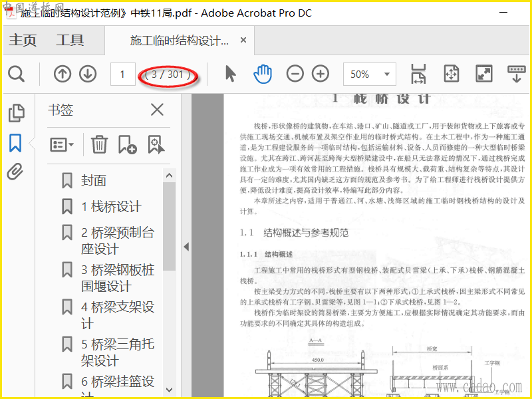Open bookmark 6 桥梁挂篮设
The width and height of the screenshot is (532, 399).
(118, 385)
